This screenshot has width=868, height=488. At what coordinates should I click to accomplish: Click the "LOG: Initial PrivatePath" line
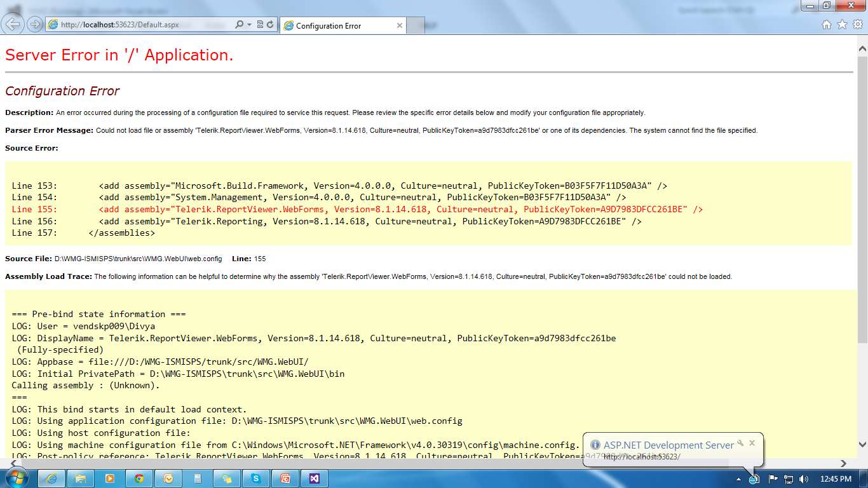(178, 374)
